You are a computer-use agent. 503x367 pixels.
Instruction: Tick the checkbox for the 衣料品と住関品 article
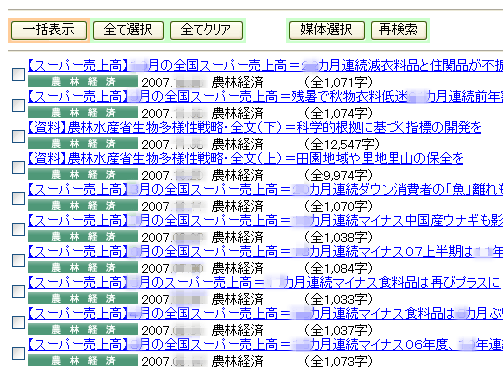coord(18,74)
